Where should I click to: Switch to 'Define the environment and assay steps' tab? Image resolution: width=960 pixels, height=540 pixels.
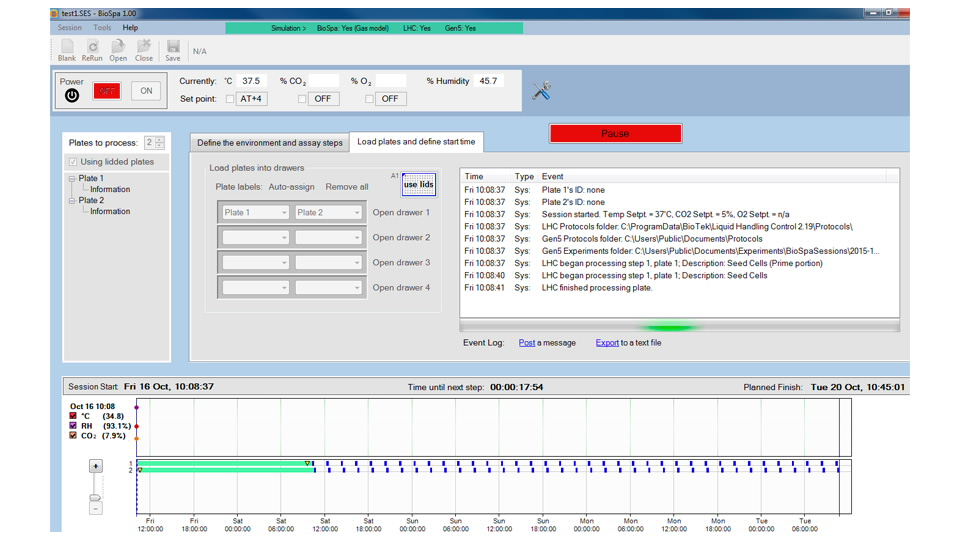tap(269, 143)
